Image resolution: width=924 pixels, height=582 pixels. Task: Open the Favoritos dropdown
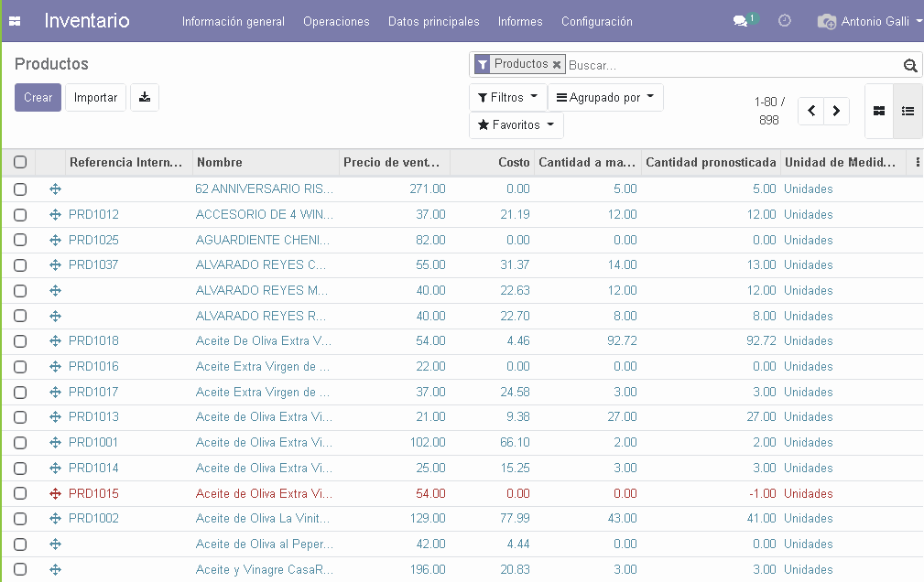[516, 125]
